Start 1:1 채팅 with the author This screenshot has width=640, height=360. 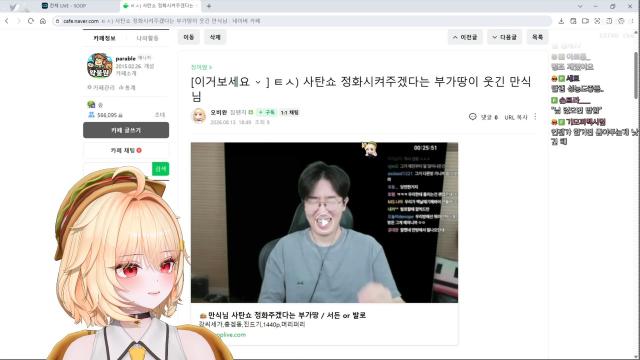(289, 112)
